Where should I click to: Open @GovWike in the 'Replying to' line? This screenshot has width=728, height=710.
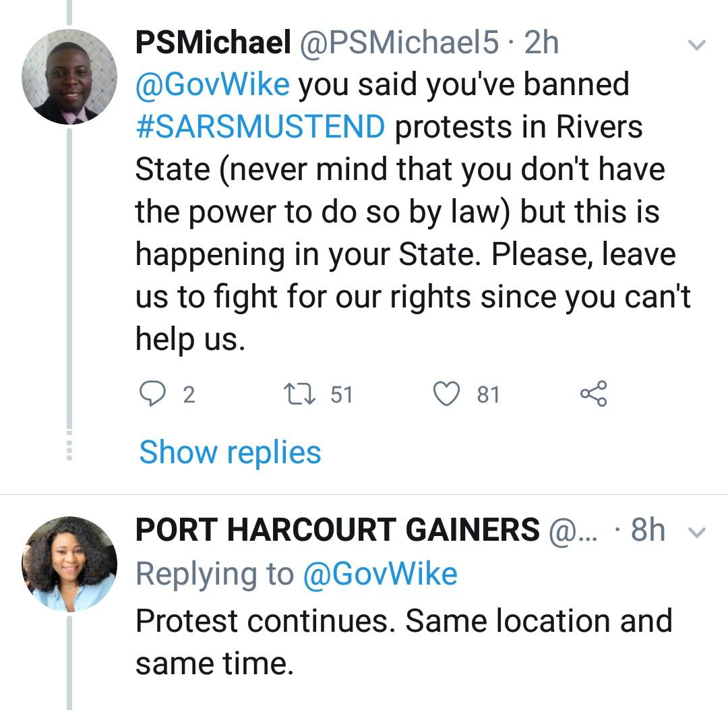point(380,574)
